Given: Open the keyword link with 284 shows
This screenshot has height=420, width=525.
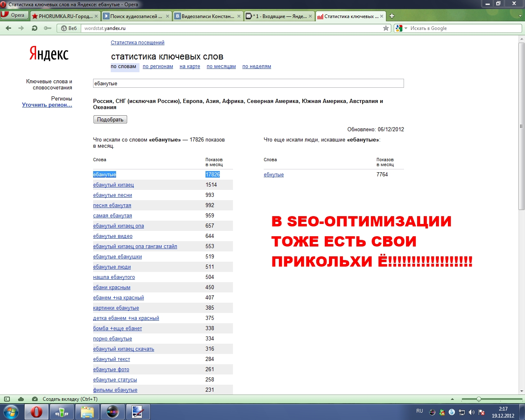Looking at the screenshot, I should coord(112,359).
